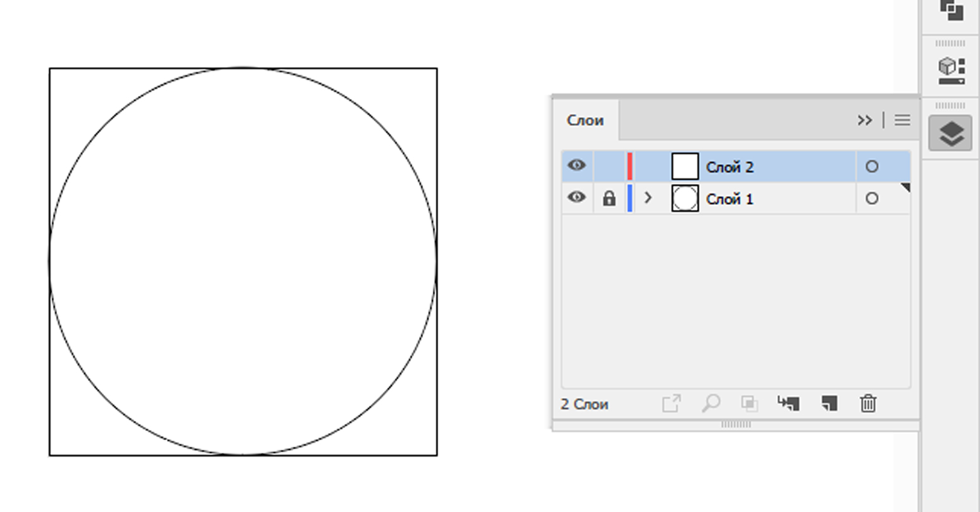Switch to the Слои tab
This screenshot has height=512, width=980.
tap(585, 120)
